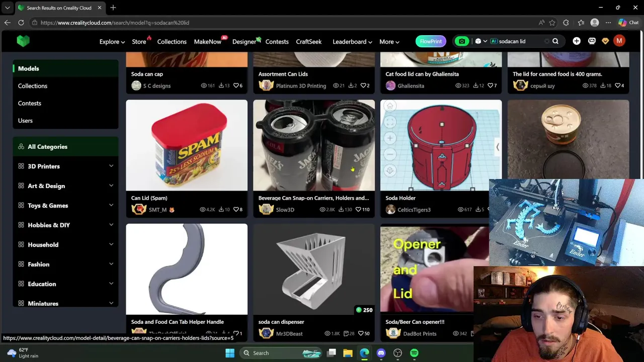The width and height of the screenshot is (644, 362).
Task: Go to Contests in top navigation
Action: [x=277, y=42]
